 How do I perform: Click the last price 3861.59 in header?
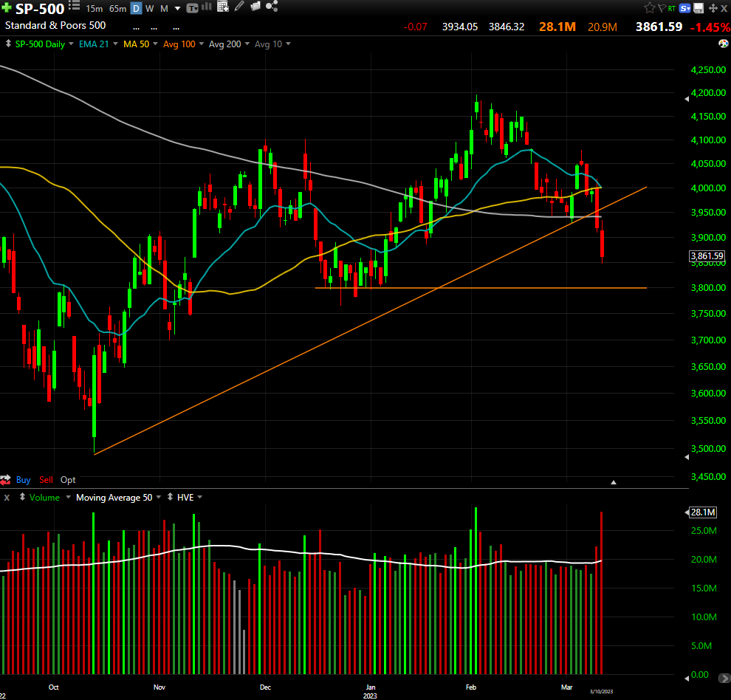[x=659, y=27]
